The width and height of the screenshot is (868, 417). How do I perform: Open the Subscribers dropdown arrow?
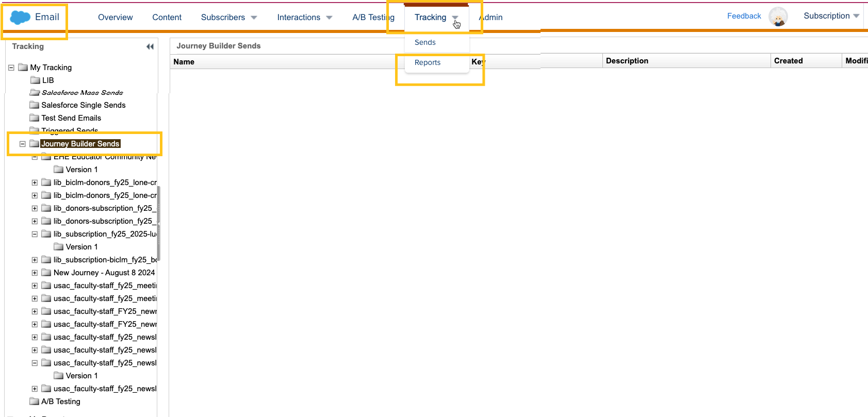(x=254, y=18)
